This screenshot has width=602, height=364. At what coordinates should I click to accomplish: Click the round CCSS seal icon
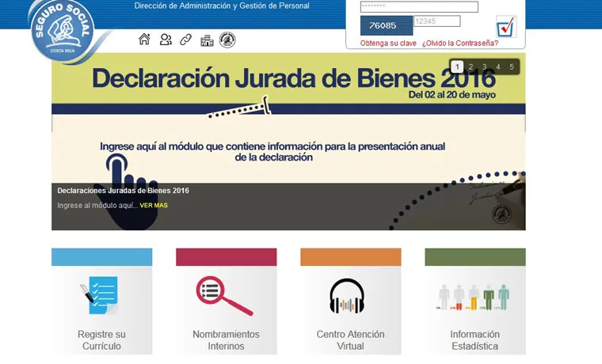227,40
